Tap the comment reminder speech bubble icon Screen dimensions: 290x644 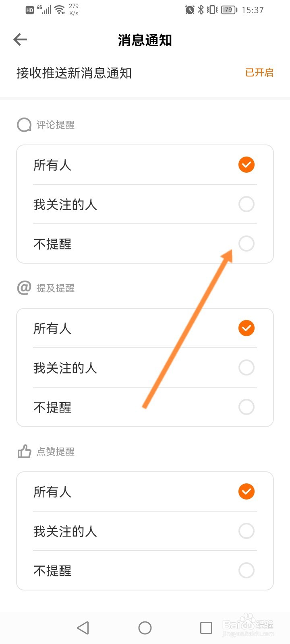click(x=24, y=125)
